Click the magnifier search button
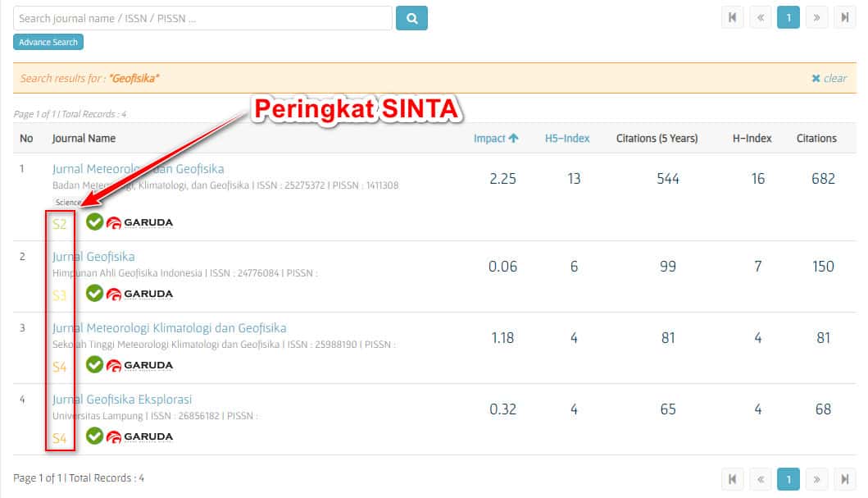 point(411,18)
